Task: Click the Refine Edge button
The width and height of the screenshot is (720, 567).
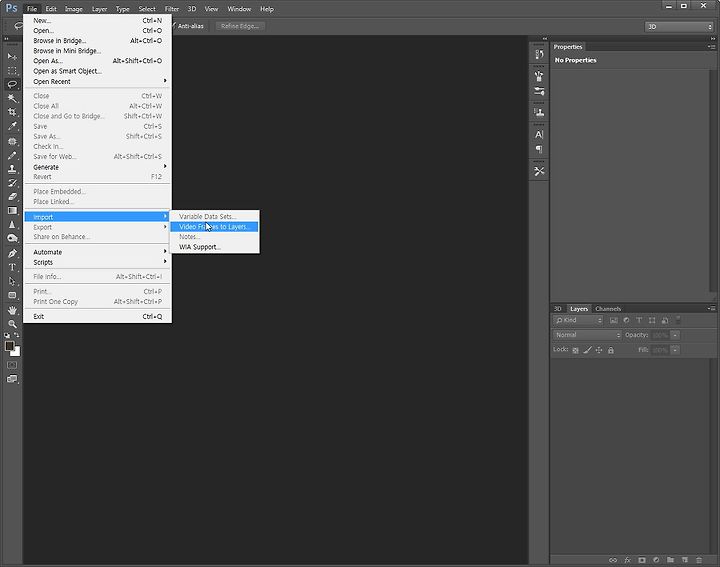Action: [240, 26]
